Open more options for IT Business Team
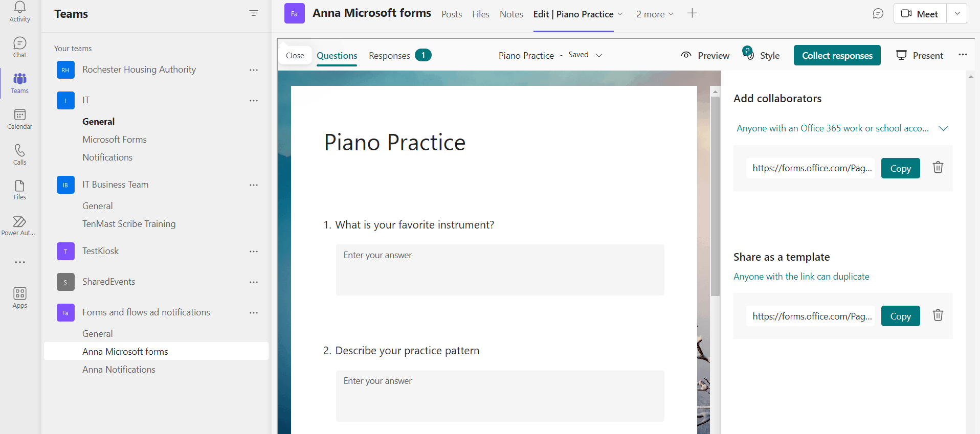This screenshot has height=434, width=980. coord(254,185)
